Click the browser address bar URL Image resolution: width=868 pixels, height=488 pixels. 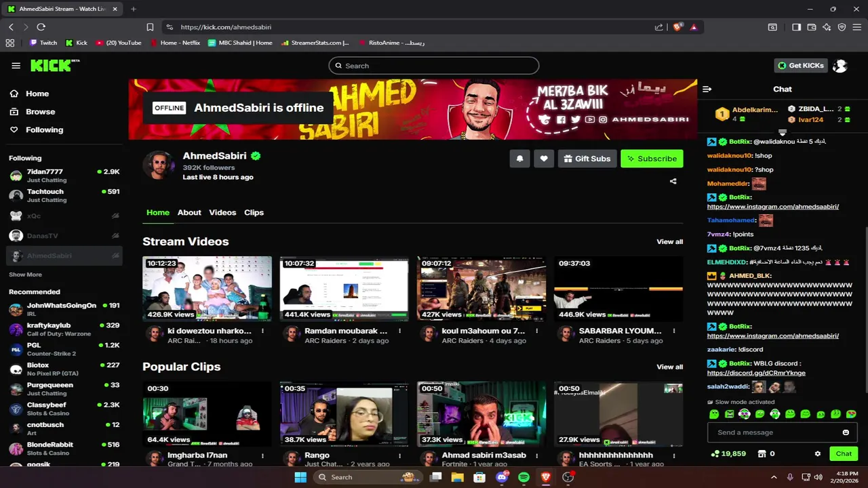(226, 27)
